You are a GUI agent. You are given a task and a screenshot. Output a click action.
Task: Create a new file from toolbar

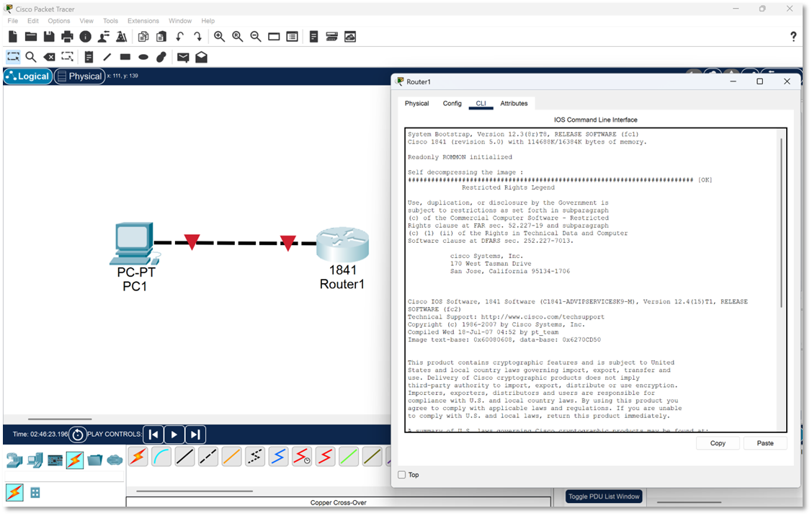point(13,37)
